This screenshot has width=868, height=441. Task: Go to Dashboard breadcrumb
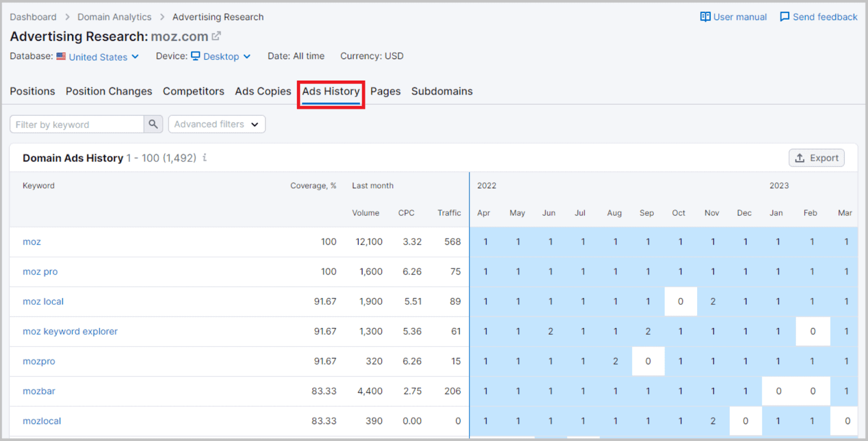pos(33,17)
